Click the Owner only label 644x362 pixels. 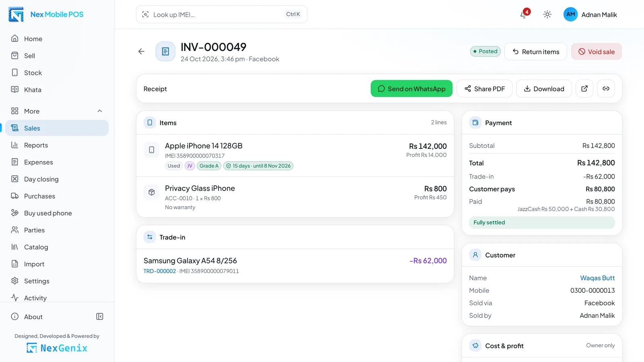[600, 346]
